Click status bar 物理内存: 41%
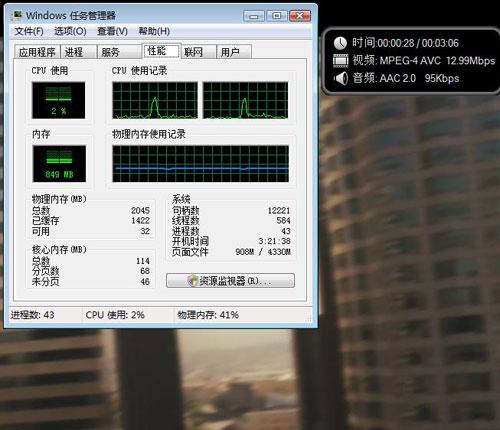The width and height of the screenshot is (500, 430). pyautogui.click(x=208, y=315)
